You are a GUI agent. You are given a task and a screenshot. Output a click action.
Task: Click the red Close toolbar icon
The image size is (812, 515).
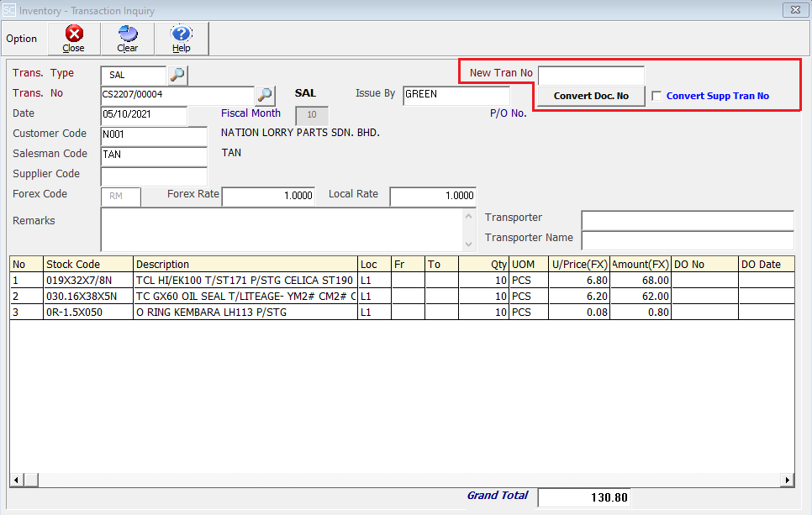click(74, 34)
